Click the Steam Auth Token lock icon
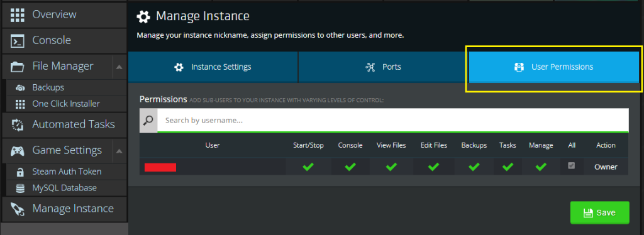Image resolution: width=644 pixels, height=235 pixels. click(x=19, y=172)
